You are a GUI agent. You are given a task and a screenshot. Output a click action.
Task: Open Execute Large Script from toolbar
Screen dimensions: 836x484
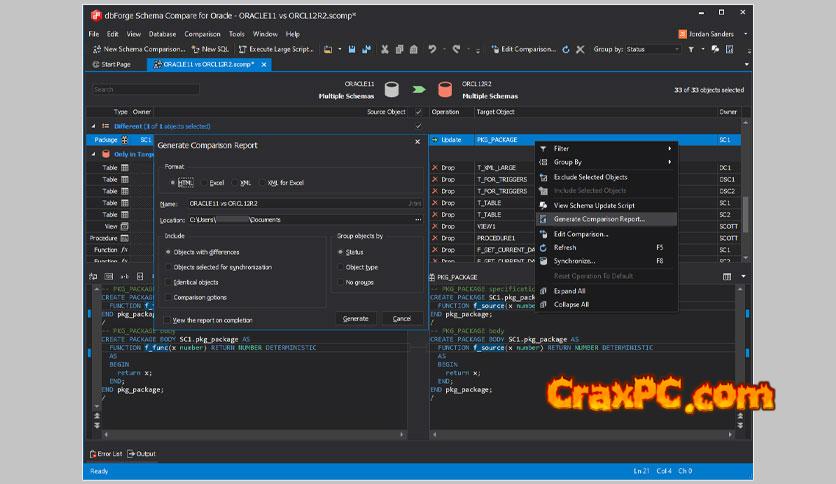[277, 48]
